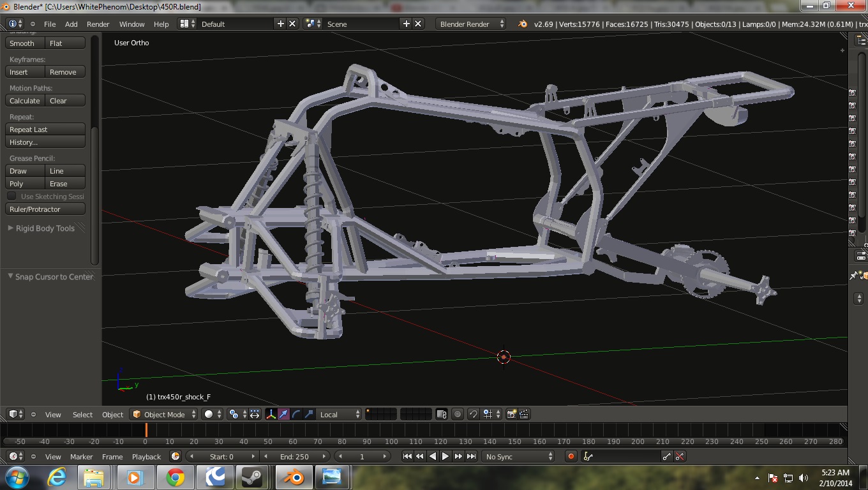Image resolution: width=868 pixels, height=490 pixels.
Task: Open the timeline Playback menu
Action: coord(146,457)
